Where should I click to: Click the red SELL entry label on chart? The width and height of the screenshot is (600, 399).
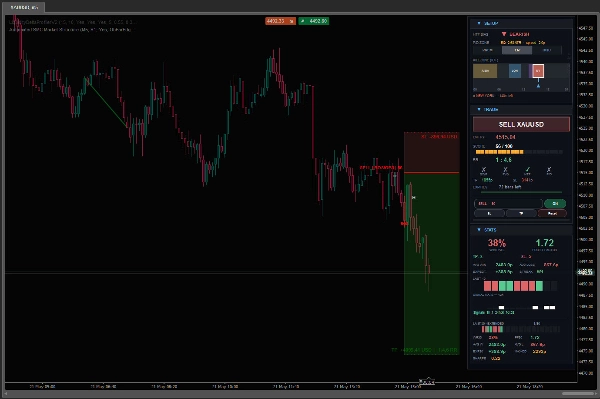[x=381, y=168]
